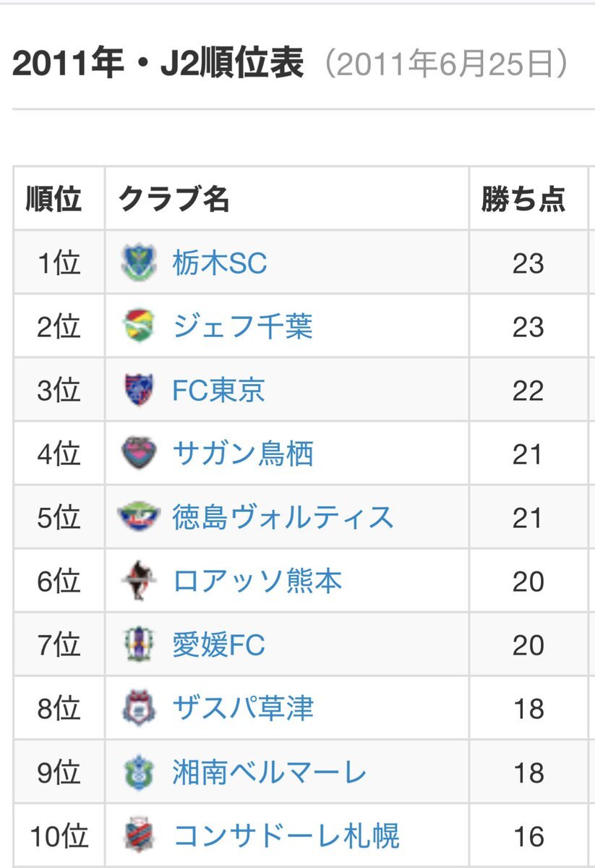Open the ジェフ千葉 link
Screen dimensions: 595x868
click(242, 327)
